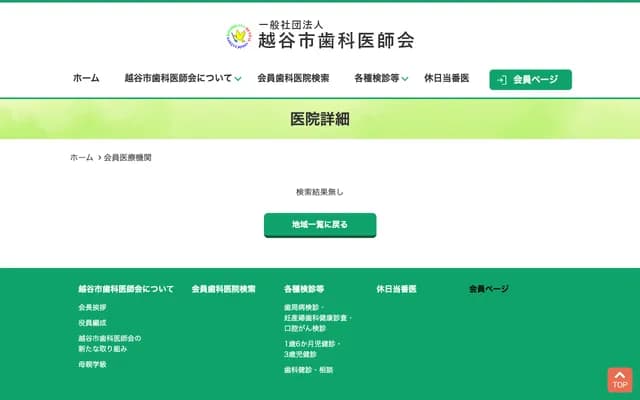
Task: Open footer heading 越谷市歯科医師会について
Action: [126, 289]
